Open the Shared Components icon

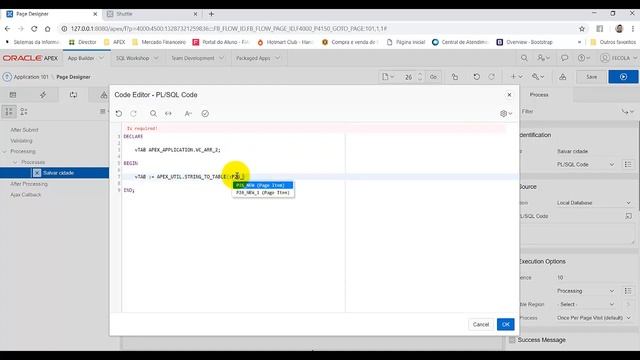562,77
